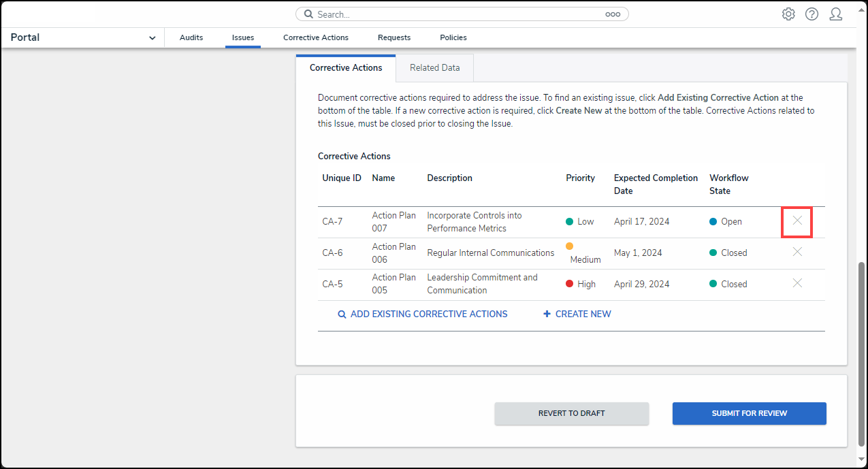Image resolution: width=868 pixels, height=469 pixels.
Task: Click the vertical page scrollbar
Action: [x=861, y=354]
